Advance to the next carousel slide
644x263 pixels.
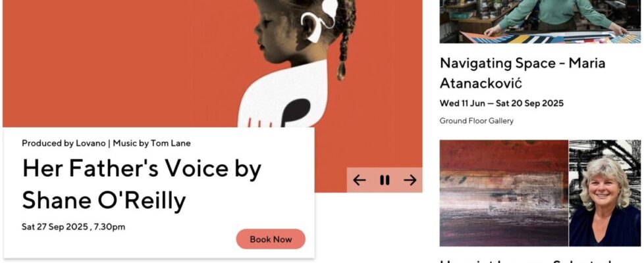(x=410, y=180)
